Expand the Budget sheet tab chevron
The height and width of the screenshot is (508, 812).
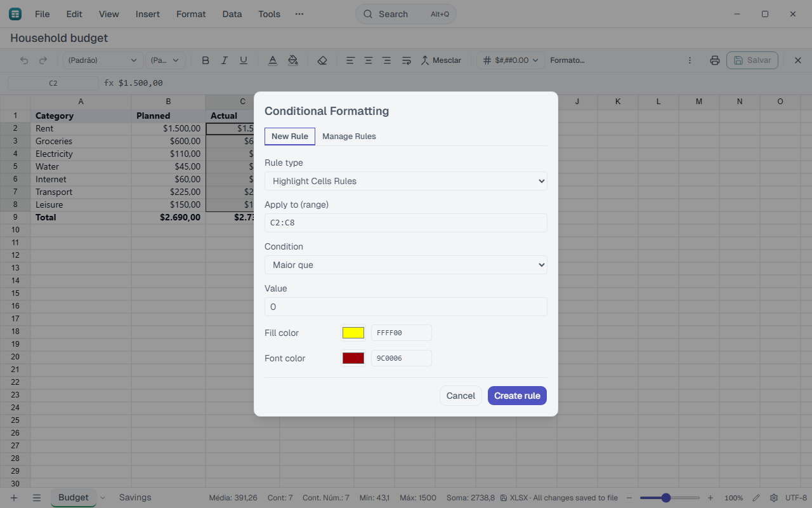pyautogui.click(x=103, y=498)
